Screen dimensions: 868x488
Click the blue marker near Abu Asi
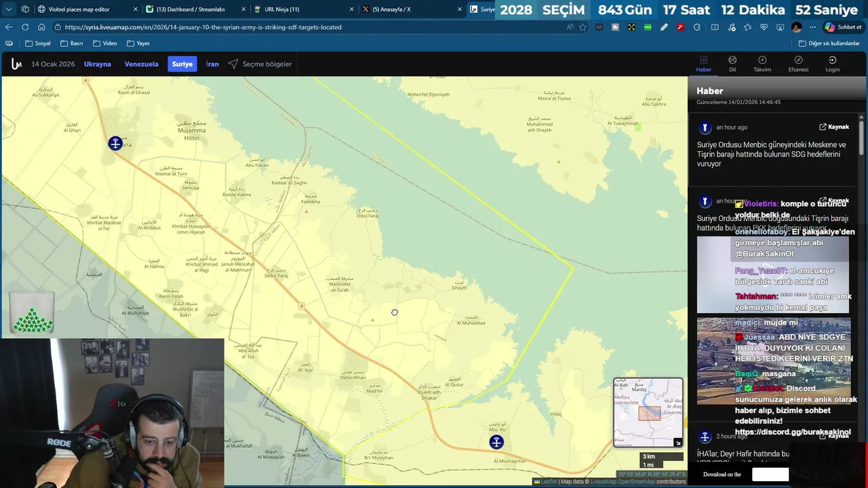[496, 442]
